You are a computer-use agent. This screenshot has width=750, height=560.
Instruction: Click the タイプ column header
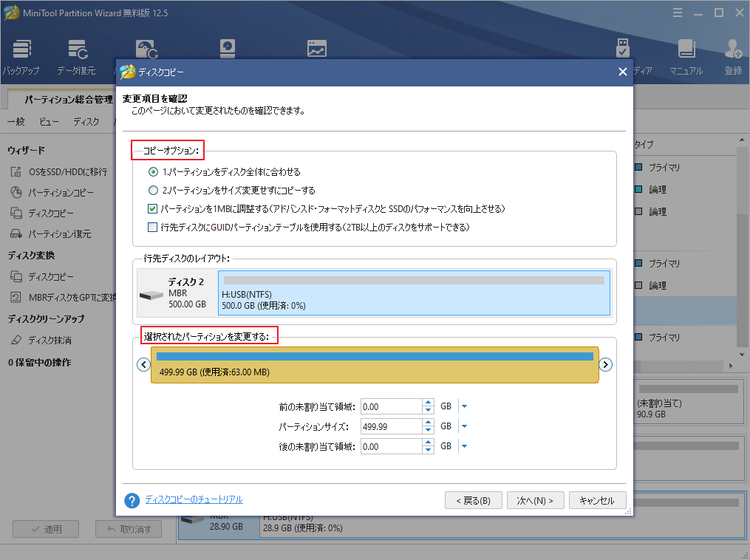[644, 144]
